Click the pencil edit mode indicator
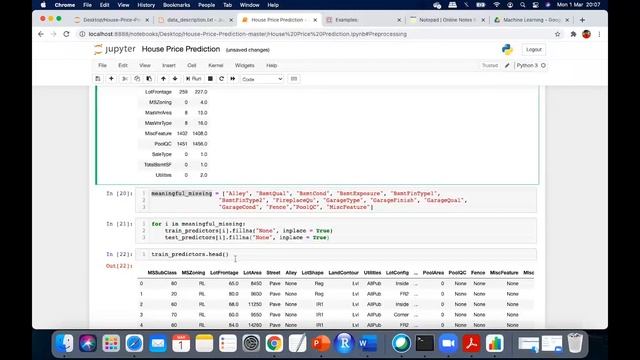The width and height of the screenshot is (640, 360). tap(507, 65)
